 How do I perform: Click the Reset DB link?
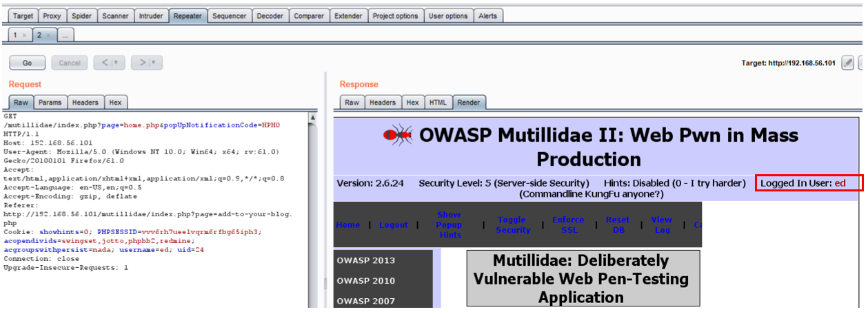point(618,225)
